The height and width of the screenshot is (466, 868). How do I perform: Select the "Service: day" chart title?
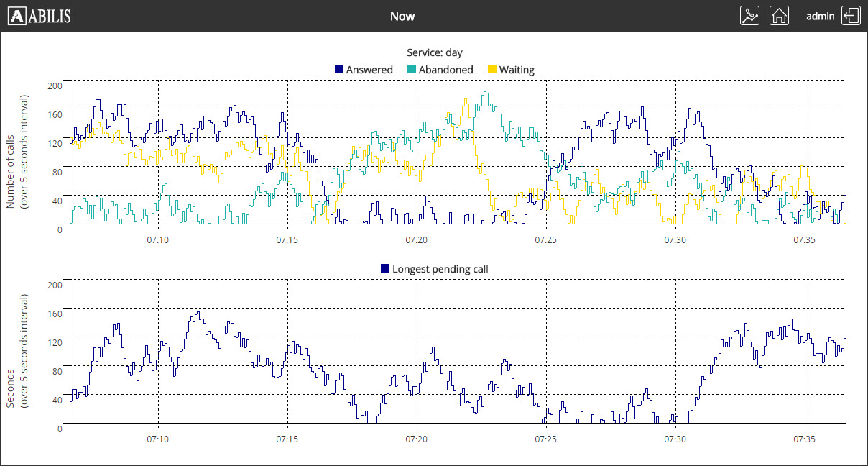point(434,52)
